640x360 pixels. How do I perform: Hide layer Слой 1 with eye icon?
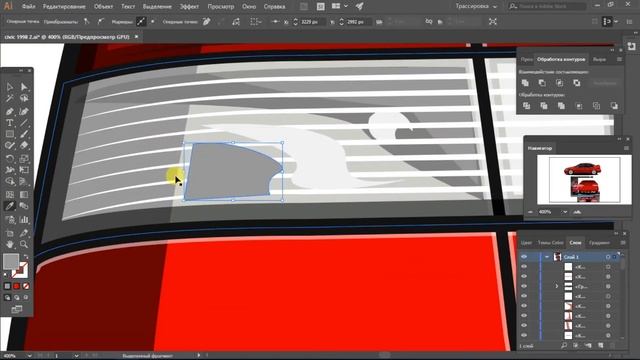(524, 257)
